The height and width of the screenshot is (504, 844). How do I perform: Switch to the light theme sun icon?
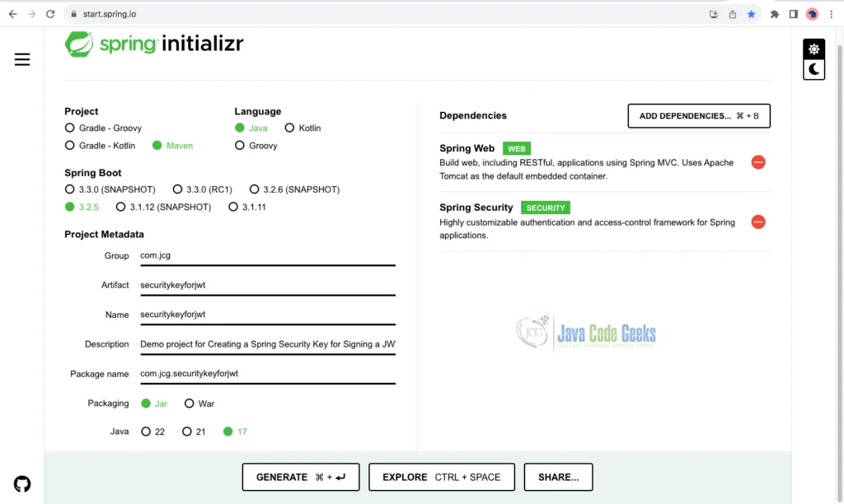pyautogui.click(x=814, y=49)
